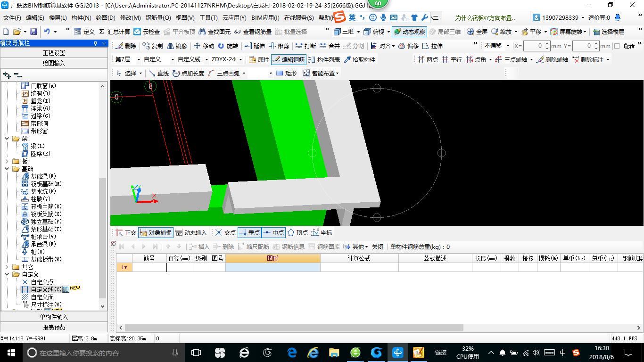Viewport: 644px width, 362px height.
Task: Select the 镜像 mirror tool
Action: pyautogui.click(x=177, y=46)
